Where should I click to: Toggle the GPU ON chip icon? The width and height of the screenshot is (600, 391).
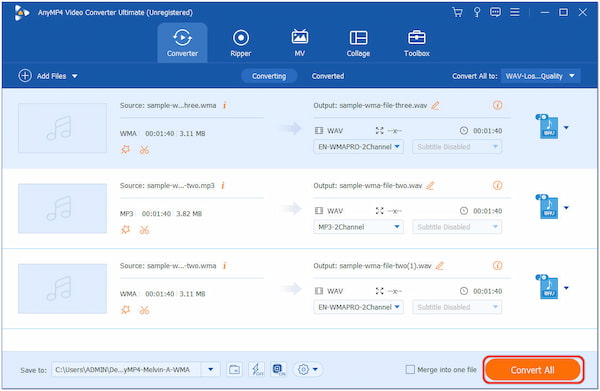click(x=279, y=370)
